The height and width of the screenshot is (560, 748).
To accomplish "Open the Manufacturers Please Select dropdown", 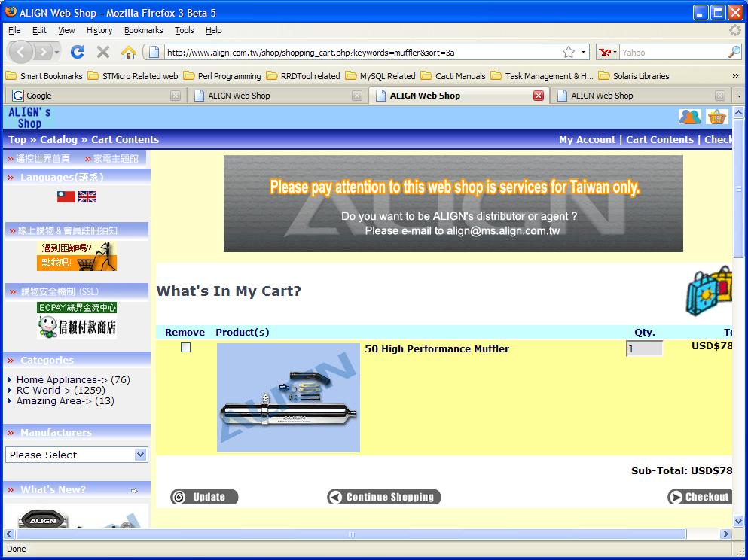I will pyautogui.click(x=76, y=455).
